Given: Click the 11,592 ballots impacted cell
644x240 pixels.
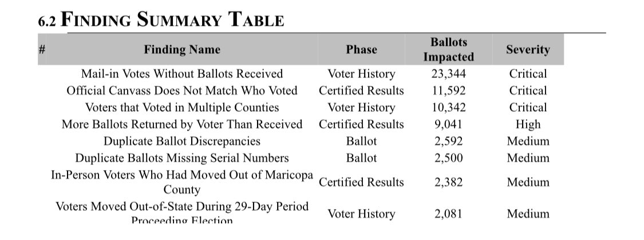Looking at the screenshot, I should (448, 91).
